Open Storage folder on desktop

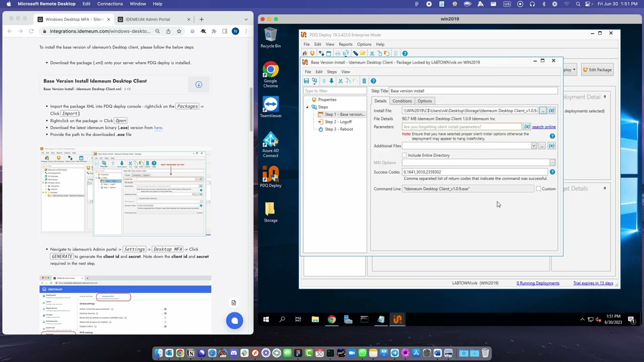point(270,212)
